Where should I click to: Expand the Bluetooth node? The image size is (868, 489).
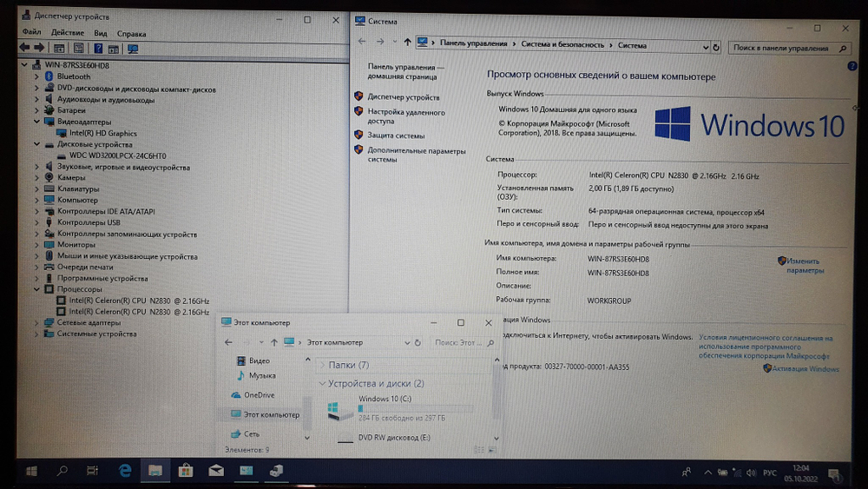[x=36, y=76]
